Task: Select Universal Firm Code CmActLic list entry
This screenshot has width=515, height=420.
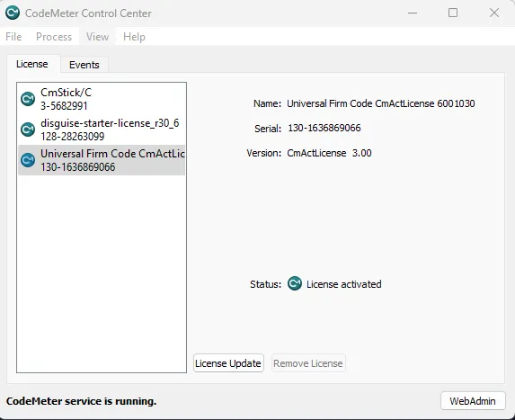Action: (102, 160)
